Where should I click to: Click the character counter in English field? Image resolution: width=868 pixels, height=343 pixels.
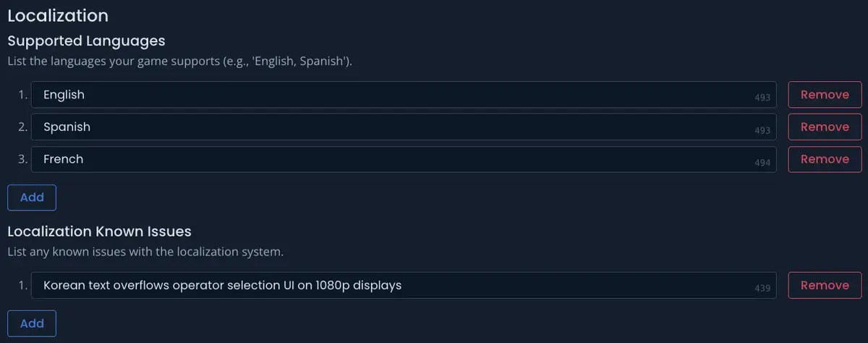pyautogui.click(x=762, y=98)
